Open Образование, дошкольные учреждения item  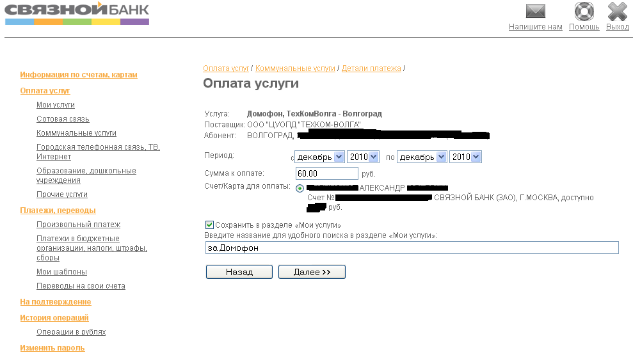[86, 175]
